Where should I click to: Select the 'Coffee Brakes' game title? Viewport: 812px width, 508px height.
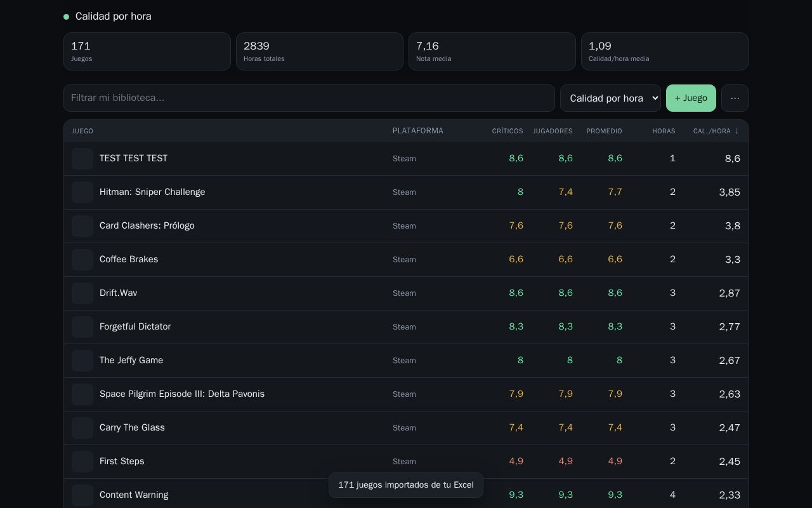pyautogui.click(x=129, y=259)
